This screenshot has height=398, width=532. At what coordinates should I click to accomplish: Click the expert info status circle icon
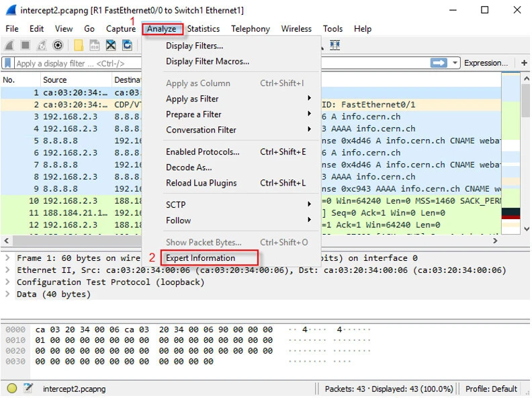pyautogui.click(x=11, y=389)
